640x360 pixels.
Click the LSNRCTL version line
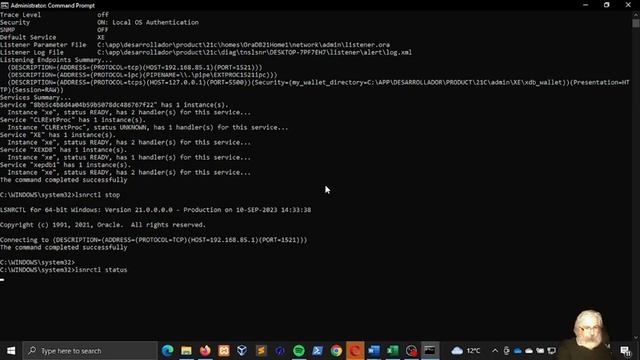[156, 210]
